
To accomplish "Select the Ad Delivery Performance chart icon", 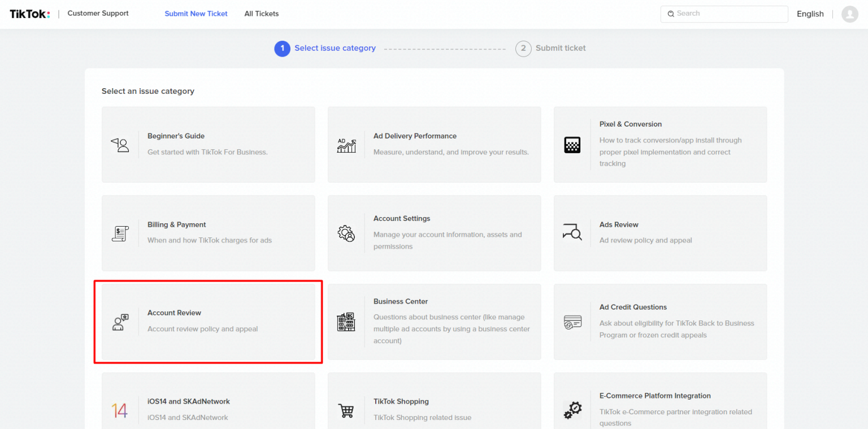I will point(346,145).
